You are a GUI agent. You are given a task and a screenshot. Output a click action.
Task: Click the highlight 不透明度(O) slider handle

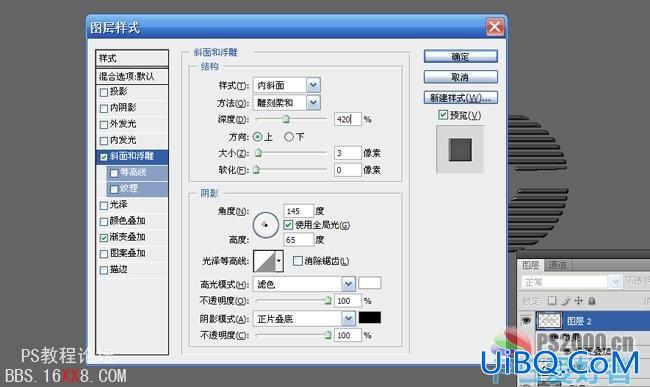(x=327, y=300)
